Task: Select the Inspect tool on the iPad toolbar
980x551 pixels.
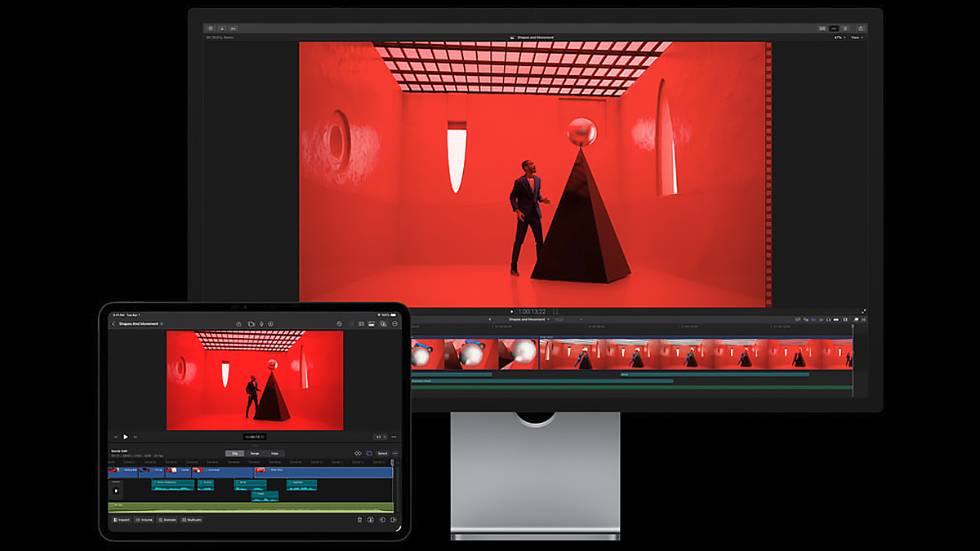Action: tap(123, 519)
